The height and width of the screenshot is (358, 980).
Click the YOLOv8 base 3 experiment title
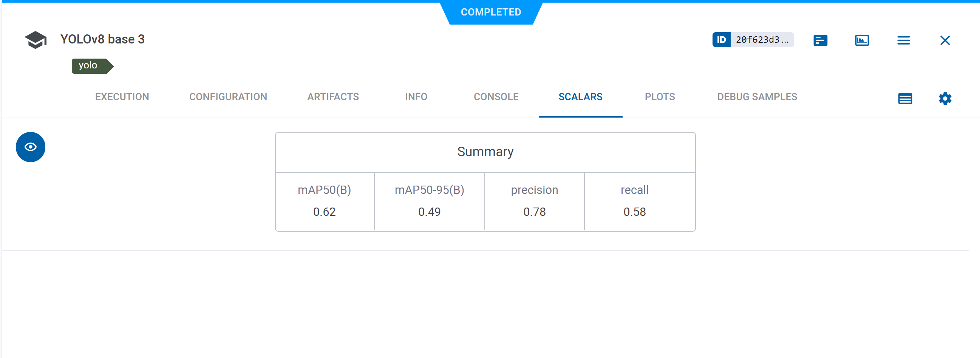(102, 39)
